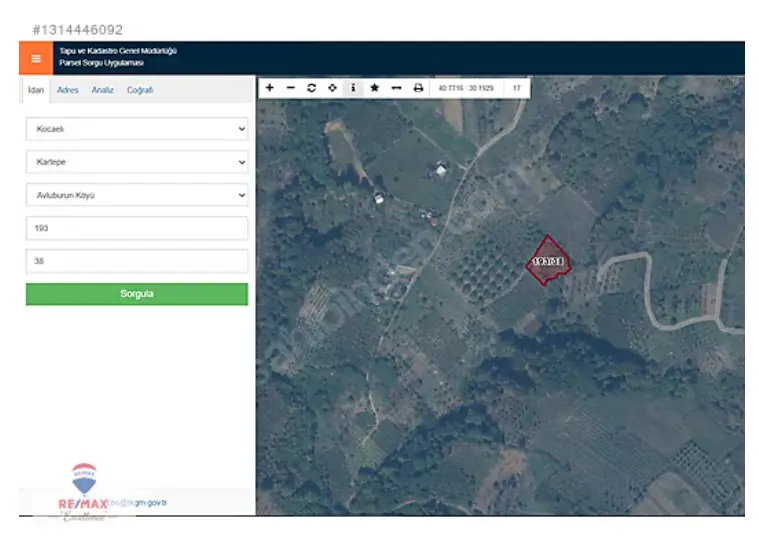Expand the Avluburun Köyü neighborhood dropdown
This screenshot has width=759, height=539.
point(137,195)
